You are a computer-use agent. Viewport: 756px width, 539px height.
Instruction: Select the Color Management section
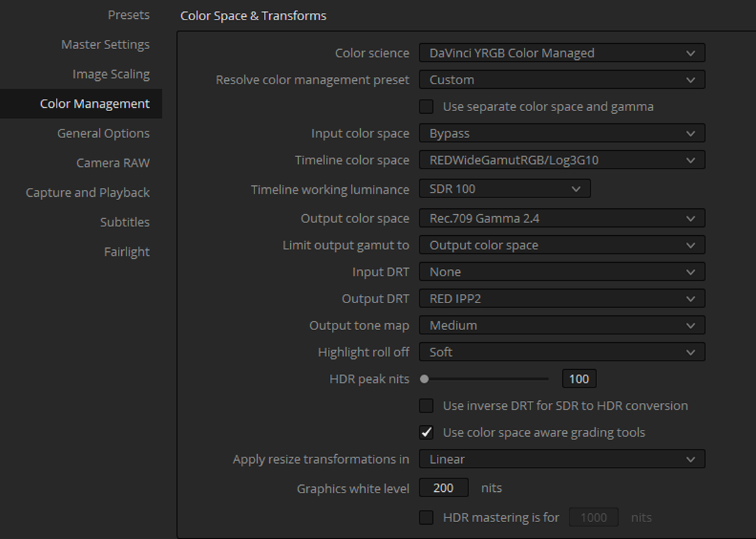[x=81, y=104]
